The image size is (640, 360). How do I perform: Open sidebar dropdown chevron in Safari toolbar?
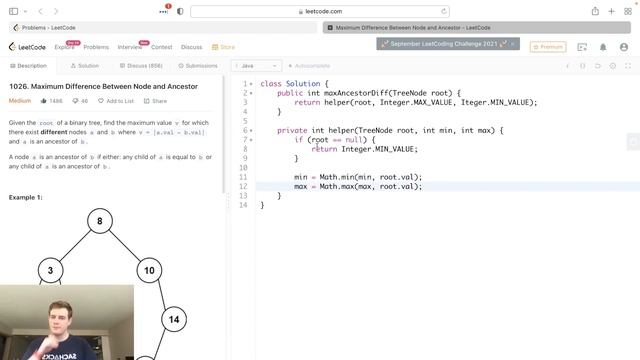pos(25,11)
